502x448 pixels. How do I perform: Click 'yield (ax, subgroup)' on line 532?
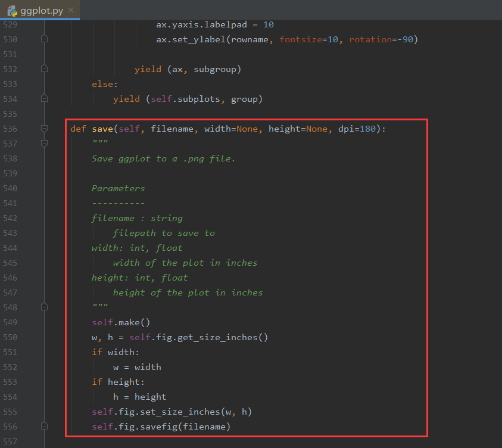click(x=188, y=69)
